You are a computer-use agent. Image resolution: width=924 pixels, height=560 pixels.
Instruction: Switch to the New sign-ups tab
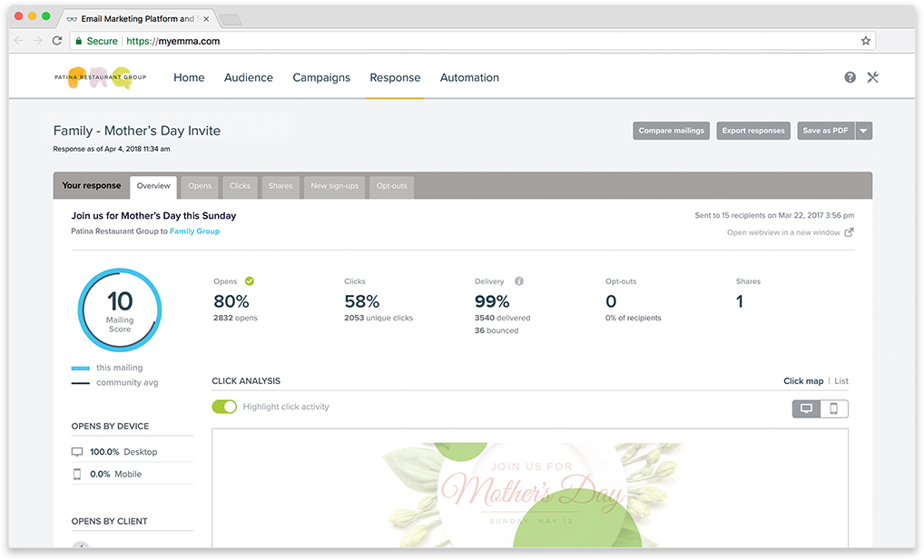coord(334,186)
